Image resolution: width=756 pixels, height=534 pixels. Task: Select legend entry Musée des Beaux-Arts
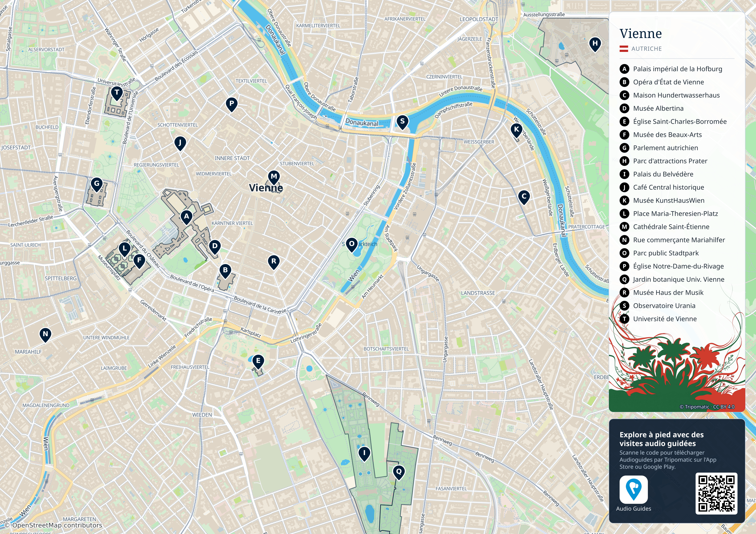pos(667,135)
